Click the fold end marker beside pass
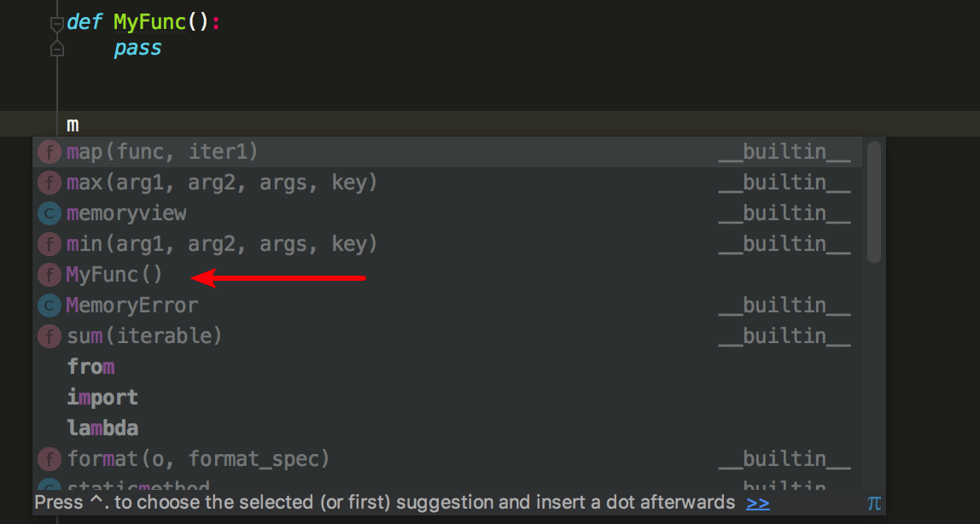980x524 pixels. pos(57,49)
